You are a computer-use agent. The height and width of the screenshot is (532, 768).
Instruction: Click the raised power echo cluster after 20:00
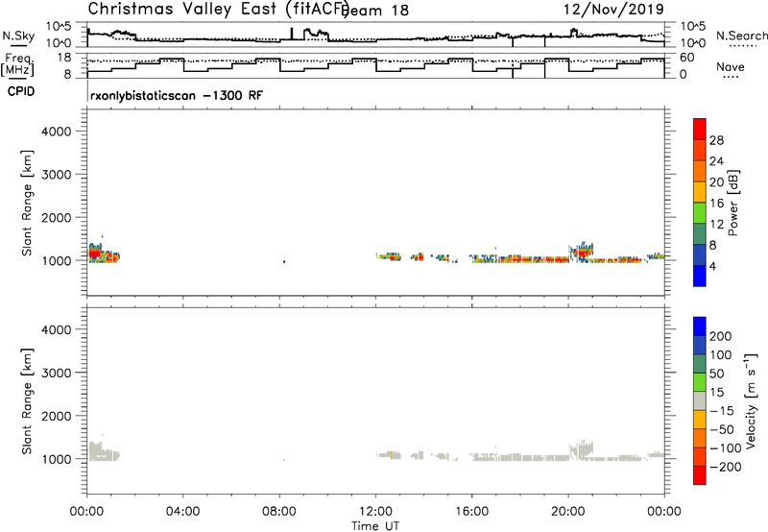[x=582, y=252]
